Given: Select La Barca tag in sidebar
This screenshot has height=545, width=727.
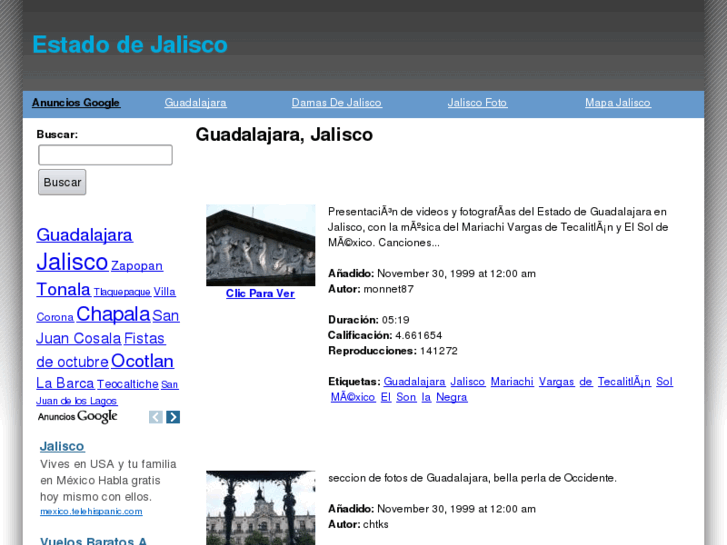Looking at the screenshot, I should click(x=65, y=383).
